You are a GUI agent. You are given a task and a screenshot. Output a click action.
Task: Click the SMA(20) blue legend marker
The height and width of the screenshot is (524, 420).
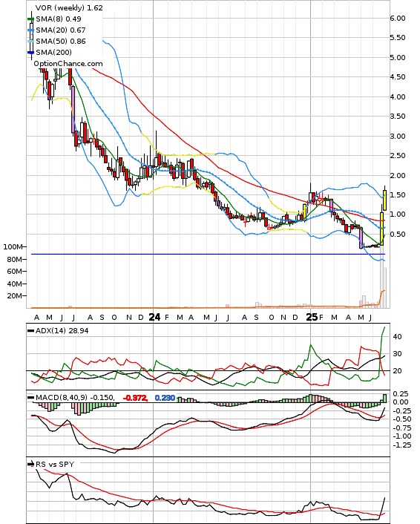[x=30, y=30]
